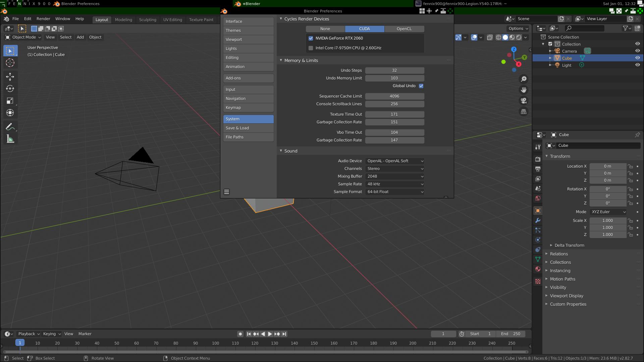
Task: Hide the Collection in outliner
Action: pos(637,44)
